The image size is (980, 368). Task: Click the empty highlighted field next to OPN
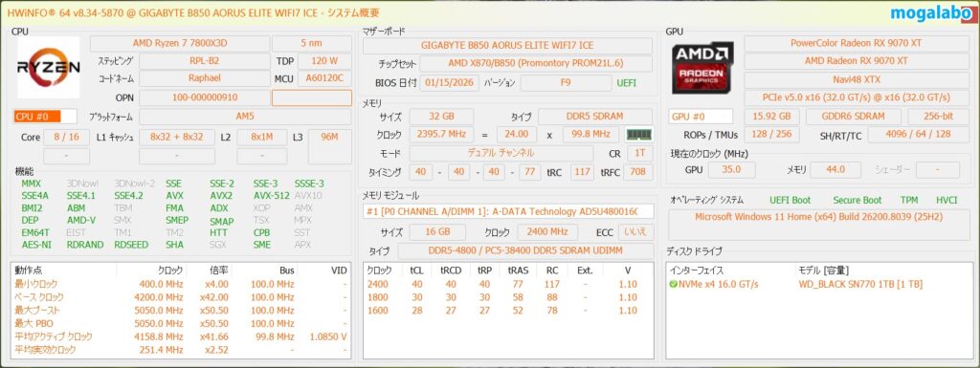click(x=311, y=97)
